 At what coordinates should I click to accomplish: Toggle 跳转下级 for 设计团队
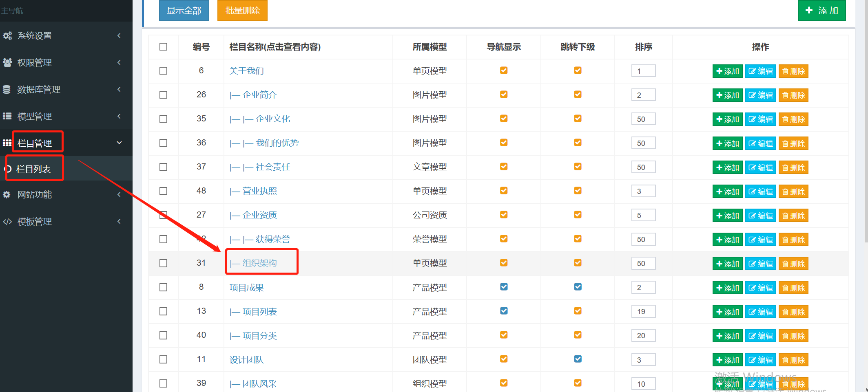[578, 359]
